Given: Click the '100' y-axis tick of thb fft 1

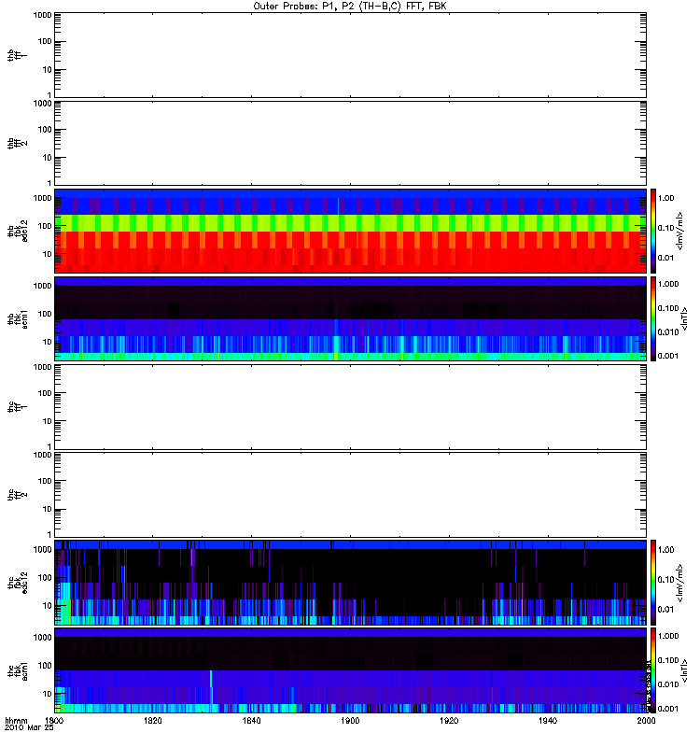Looking at the screenshot, I should (45, 41).
